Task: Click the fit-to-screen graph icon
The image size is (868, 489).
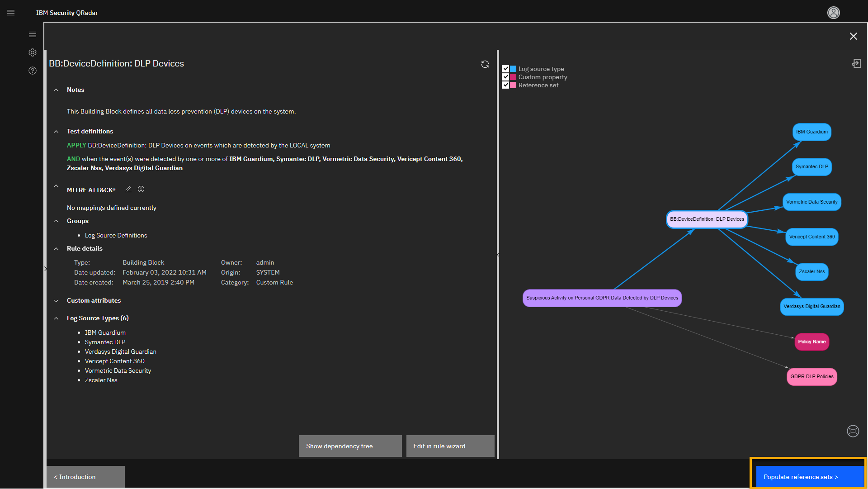Action: click(x=853, y=431)
